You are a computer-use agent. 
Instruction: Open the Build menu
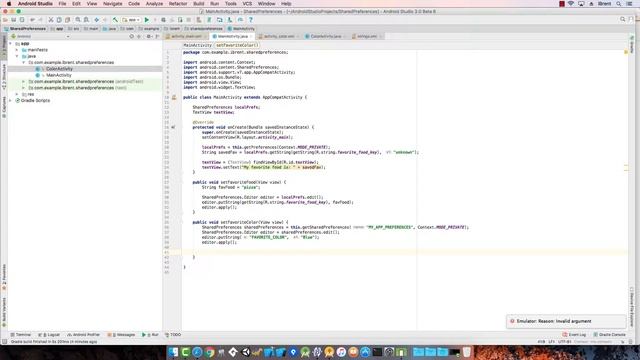click(x=199, y=4)
